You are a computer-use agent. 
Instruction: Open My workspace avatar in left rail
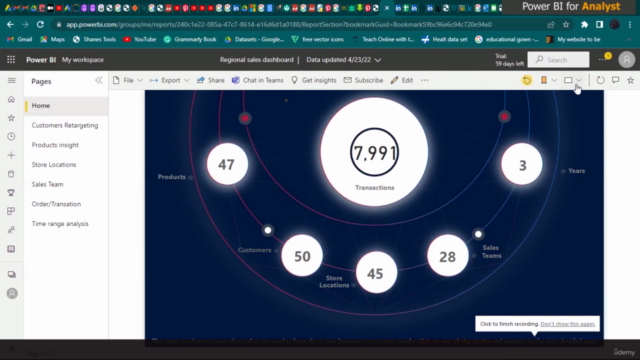(x=12, y=293)
